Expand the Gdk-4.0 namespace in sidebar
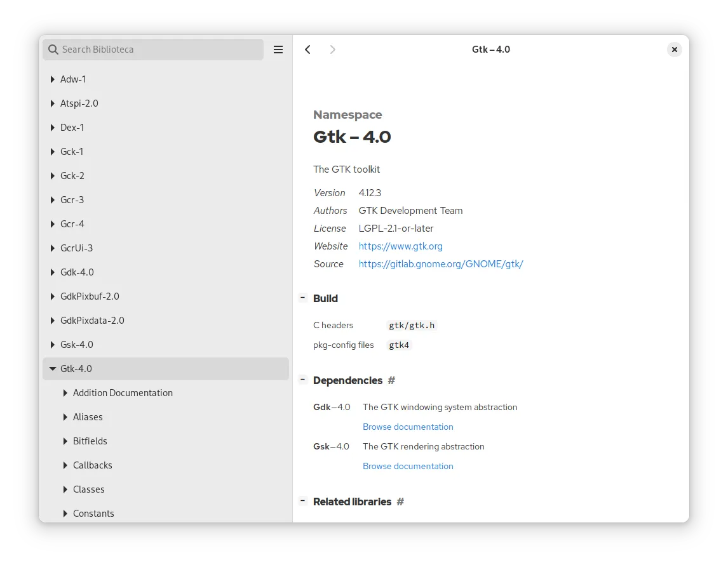 click(53, 272)
